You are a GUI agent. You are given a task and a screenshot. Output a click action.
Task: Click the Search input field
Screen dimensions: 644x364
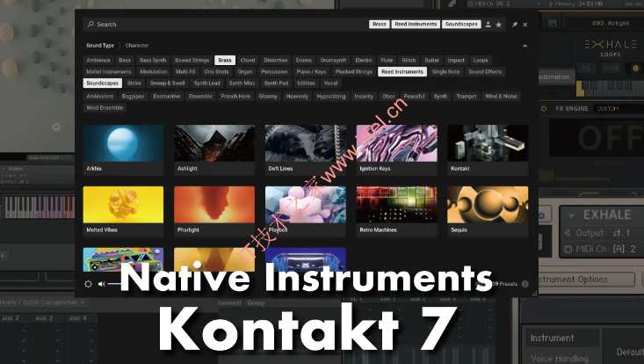[x=226, y=25]
